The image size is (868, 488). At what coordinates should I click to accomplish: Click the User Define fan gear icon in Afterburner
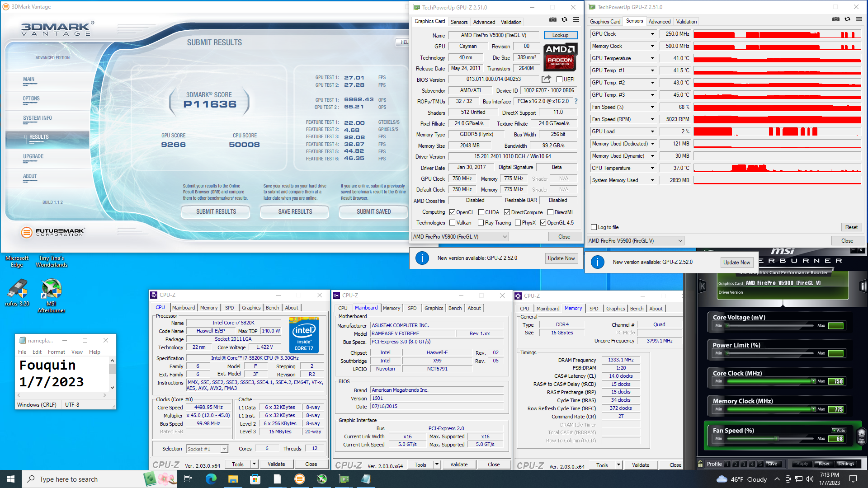[861, 436]
